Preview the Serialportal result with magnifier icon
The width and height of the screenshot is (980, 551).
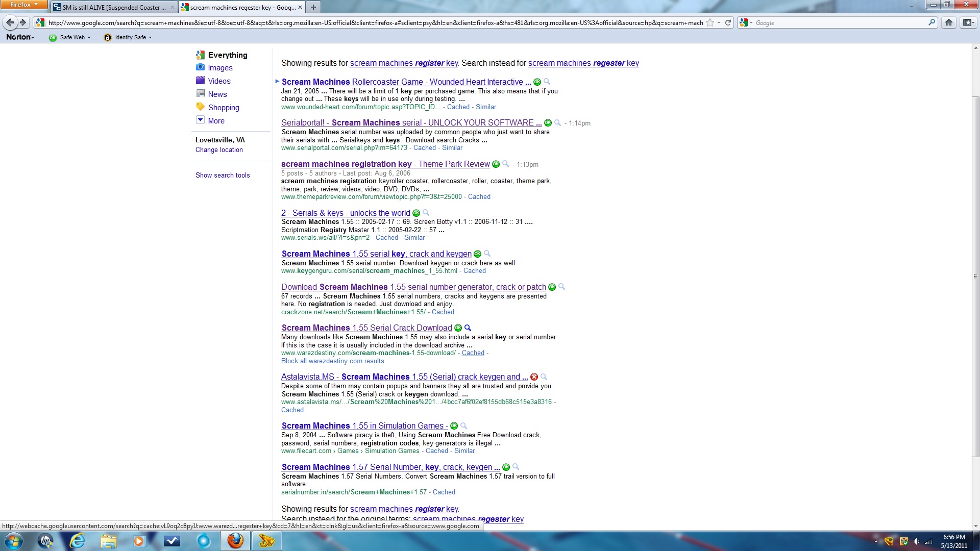coord(558,123)
